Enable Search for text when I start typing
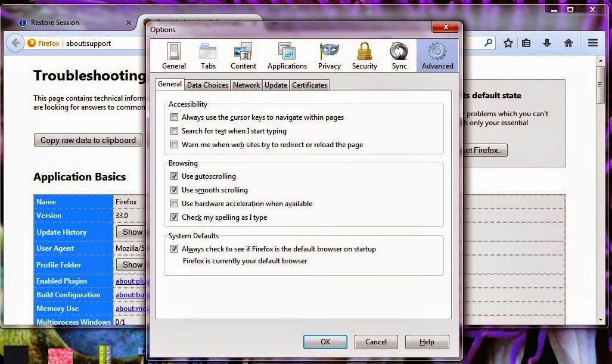The height and width of the screenshot is (364, 612). [174, 130]
